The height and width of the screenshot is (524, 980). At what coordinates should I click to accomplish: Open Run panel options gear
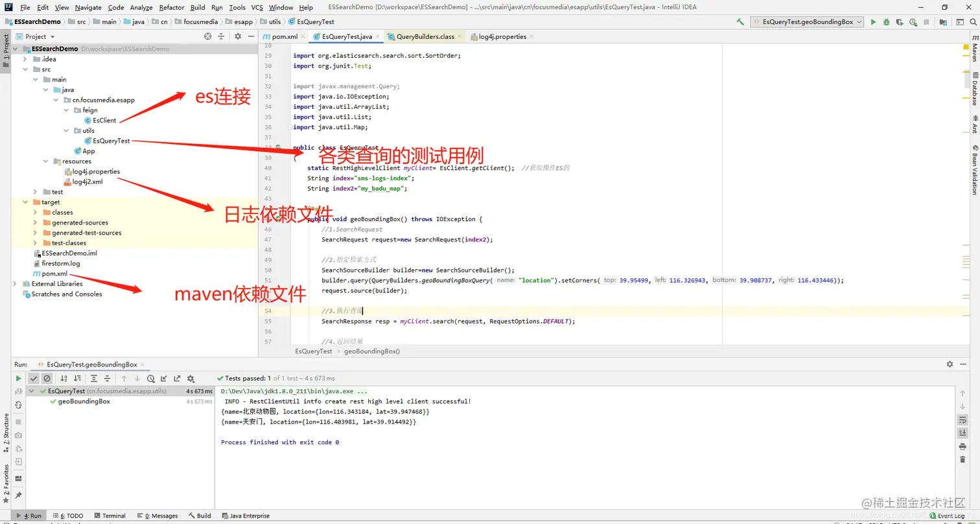[x=950, y=364]
